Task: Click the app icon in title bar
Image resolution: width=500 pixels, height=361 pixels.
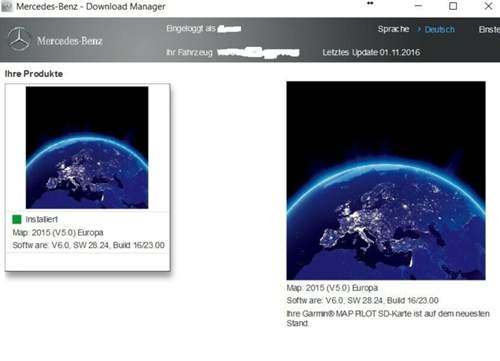Action: (x=7, y=6)
